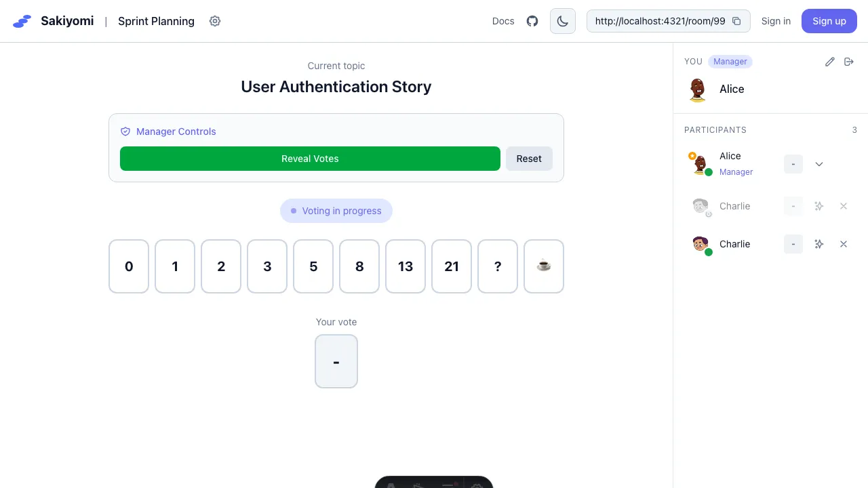This screenshot has height=488, width=868.
Task: Click the Manager Controls shield icon
Action: pos(125,131)
